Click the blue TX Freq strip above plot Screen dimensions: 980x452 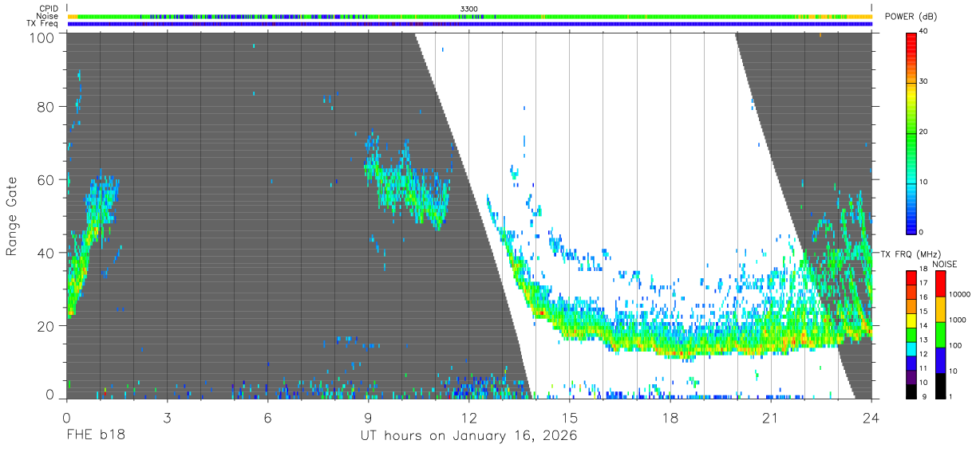point(469,24)
